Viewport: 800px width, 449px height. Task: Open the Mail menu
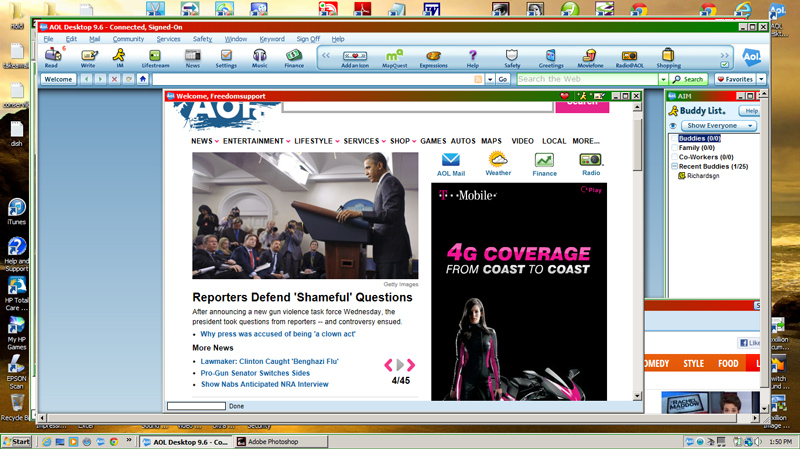(x=94, y=39)
